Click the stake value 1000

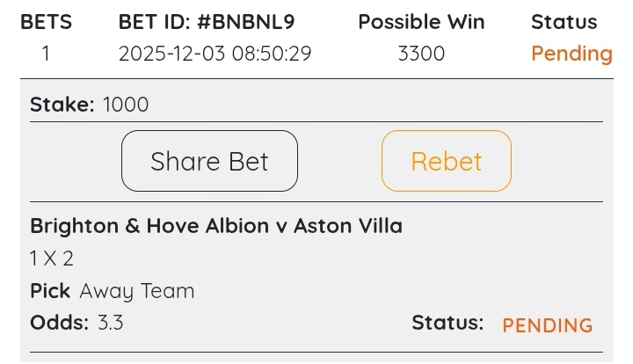click(126, 105)
